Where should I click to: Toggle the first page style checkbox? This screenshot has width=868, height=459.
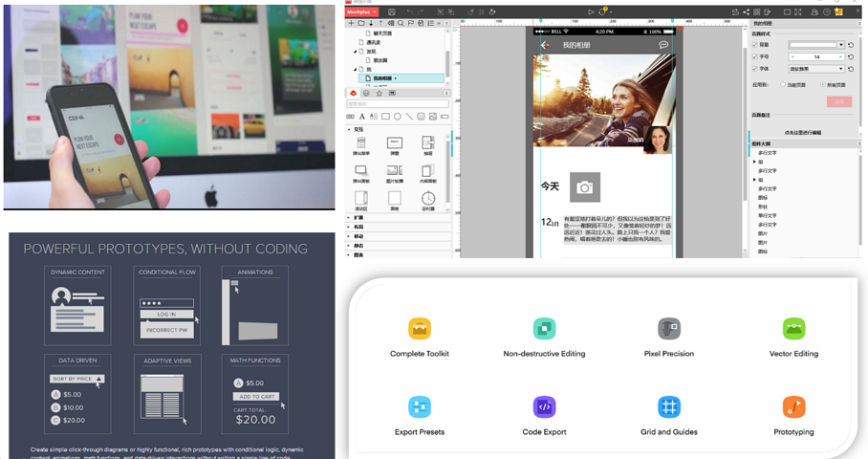tap(754, 45)
